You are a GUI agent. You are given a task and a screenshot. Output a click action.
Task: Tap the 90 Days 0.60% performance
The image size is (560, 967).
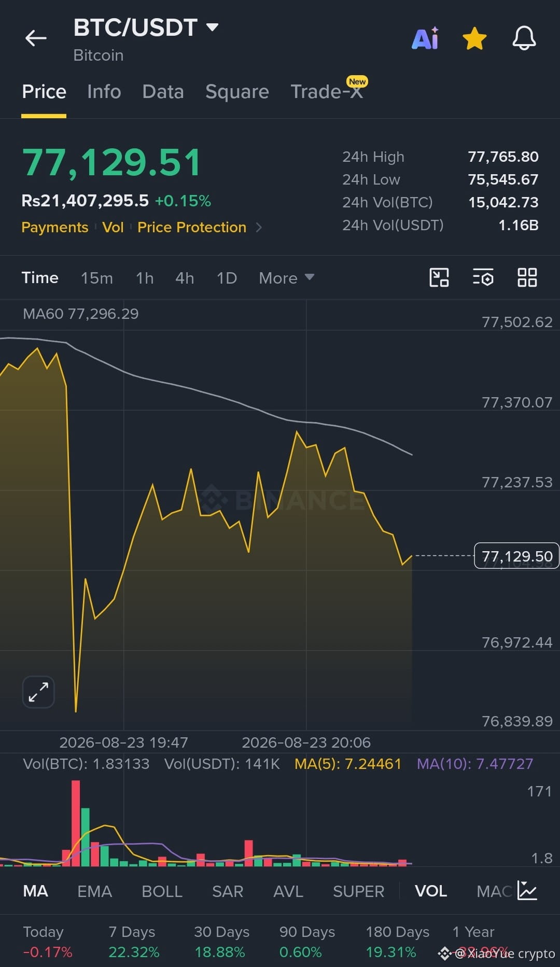[307, 942]
